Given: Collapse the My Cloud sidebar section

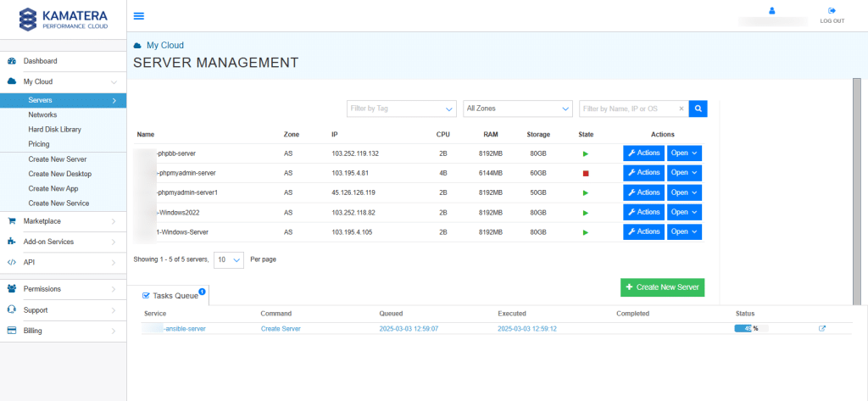Looking at the screenshot, I should point(114,82).
